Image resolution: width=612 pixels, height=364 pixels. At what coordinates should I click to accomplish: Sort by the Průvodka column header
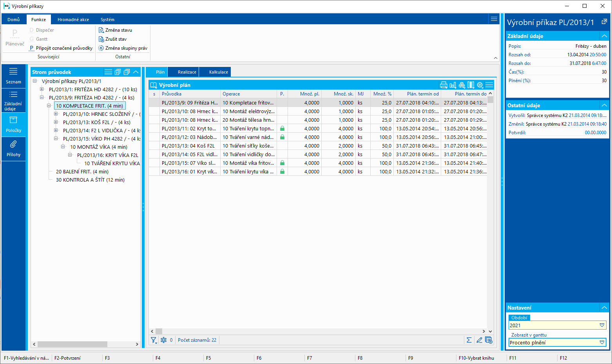190,94
